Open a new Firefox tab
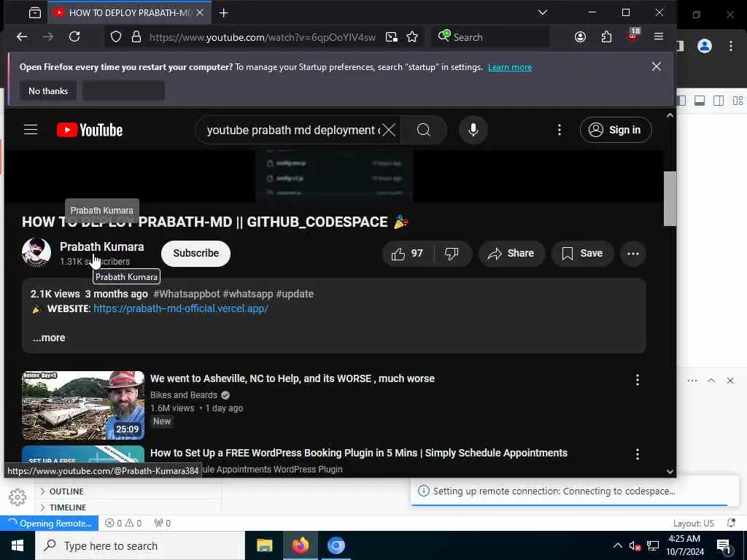Screen dimensions: 747x560 pyautogui.click(x=223, y=13)
